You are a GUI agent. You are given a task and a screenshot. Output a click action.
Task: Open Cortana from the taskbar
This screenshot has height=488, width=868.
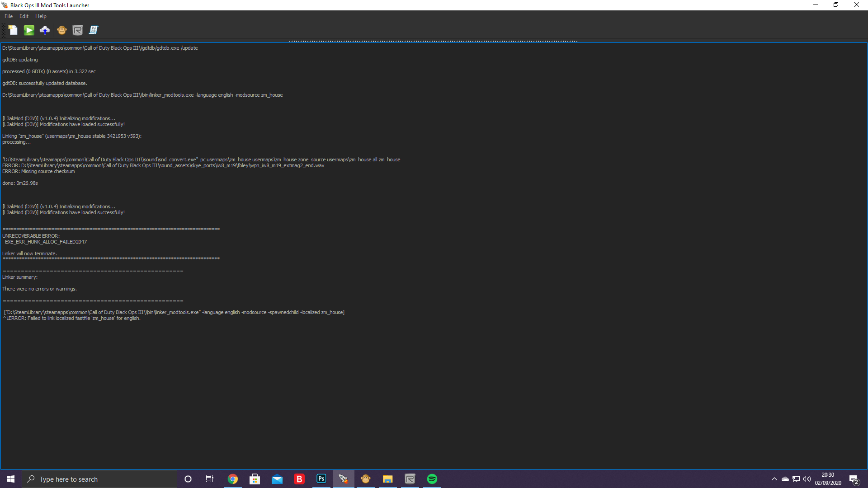tap(188, 479)
